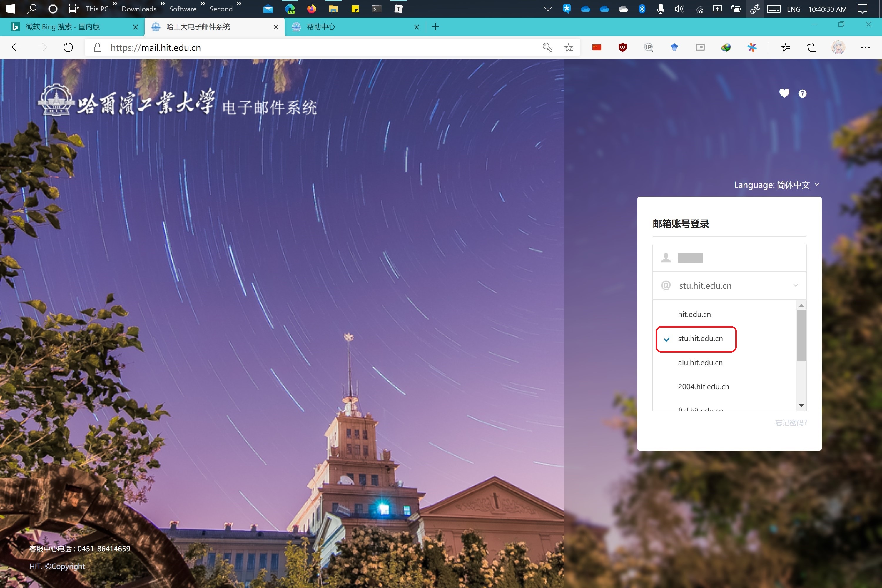Open Sticky Notes yellow taskbar icon
This screenshot has width=882, height=588.
tap(355, 9)
